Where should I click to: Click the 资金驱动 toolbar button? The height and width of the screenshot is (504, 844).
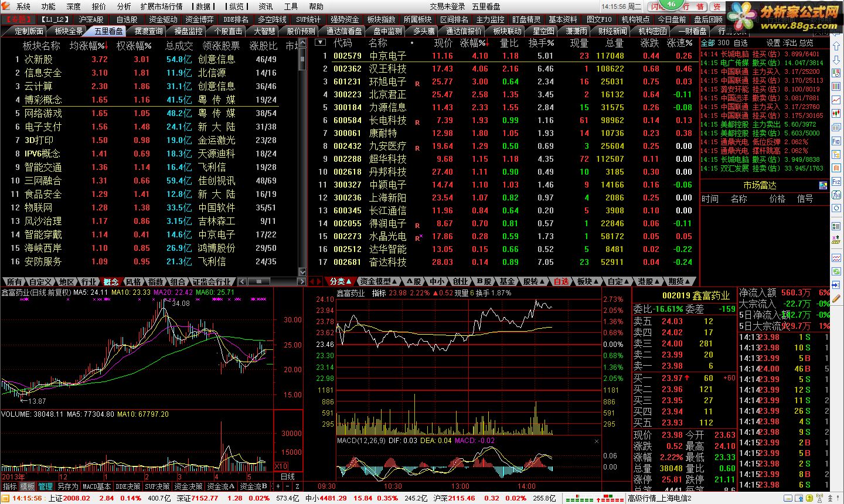click(x=163, y=19)
